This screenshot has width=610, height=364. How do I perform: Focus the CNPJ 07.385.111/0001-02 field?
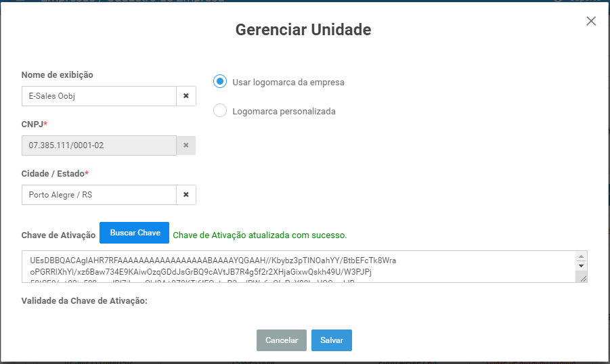(100, 145)
